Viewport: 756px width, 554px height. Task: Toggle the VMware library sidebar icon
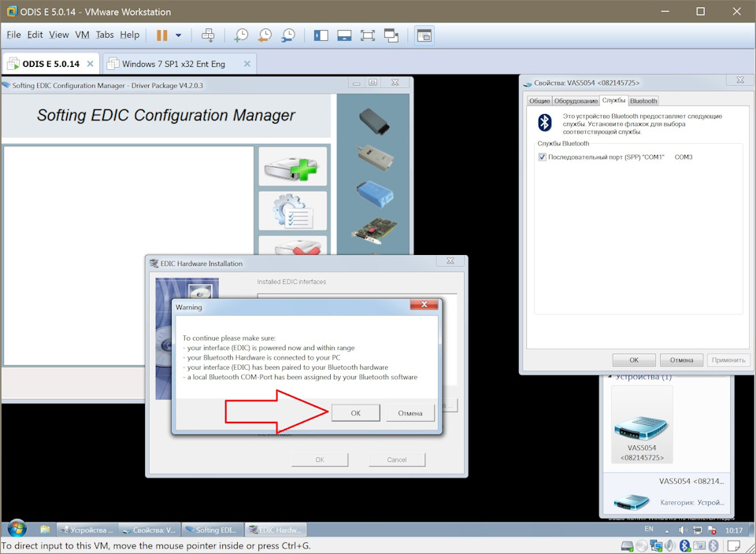(321, 35)
